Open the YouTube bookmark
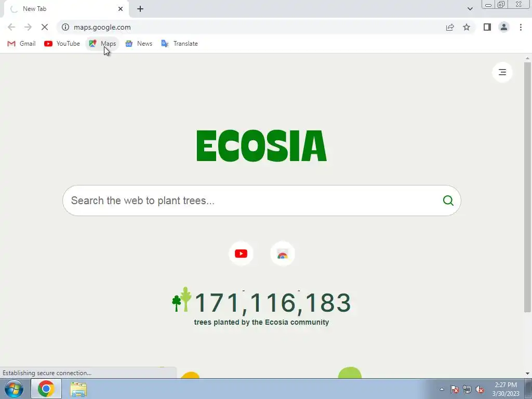 point(62,44)
